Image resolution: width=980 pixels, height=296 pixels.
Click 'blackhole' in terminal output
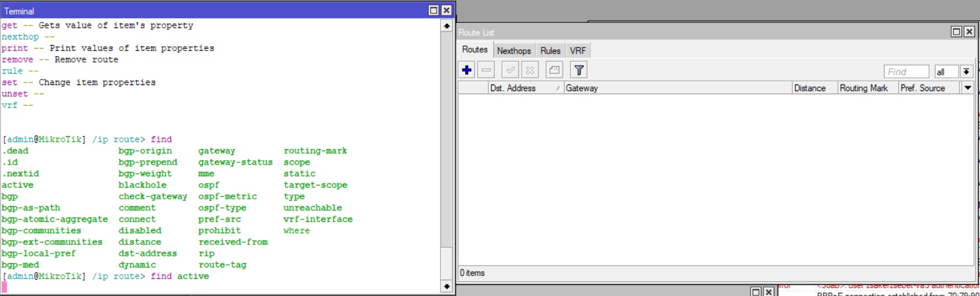(x=142, y=185)
